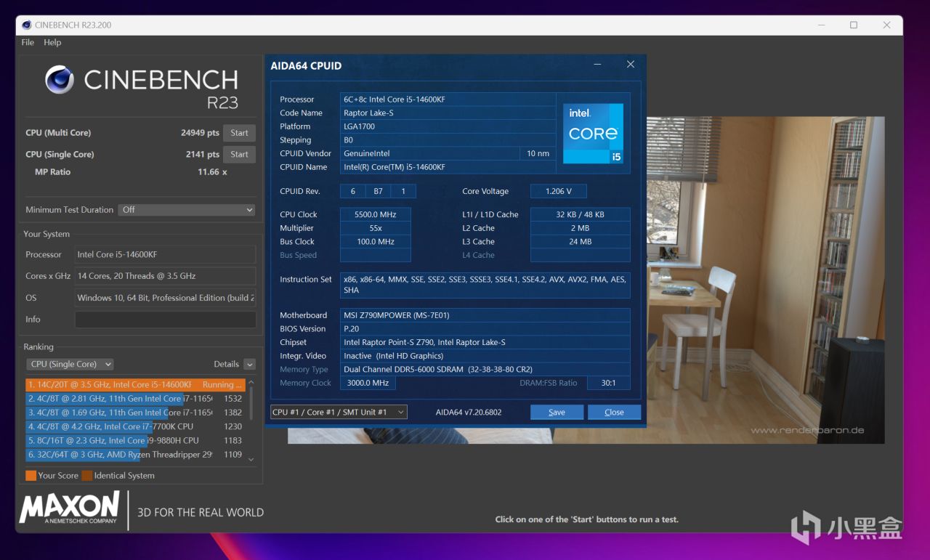This screenshot has width=930, height=560.
Task: Click the Platform value LGA1700
Action: [x=448, y=126]
